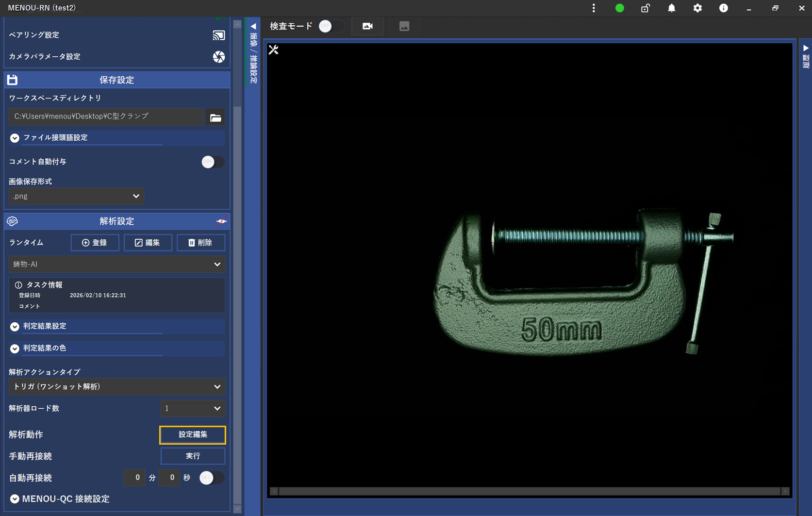Browse workspace directory with folder icon
812x516 pixels.
click(215, 117)
